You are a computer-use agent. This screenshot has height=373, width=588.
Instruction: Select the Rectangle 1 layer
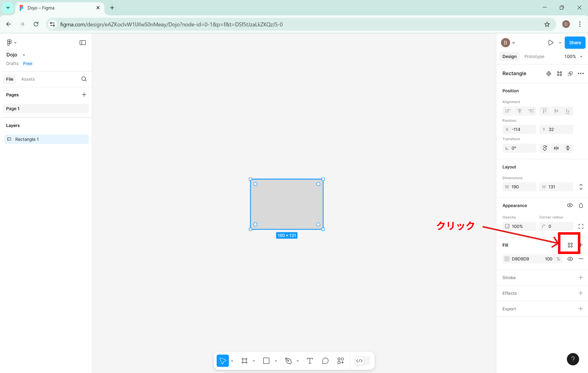coord(27,139)
